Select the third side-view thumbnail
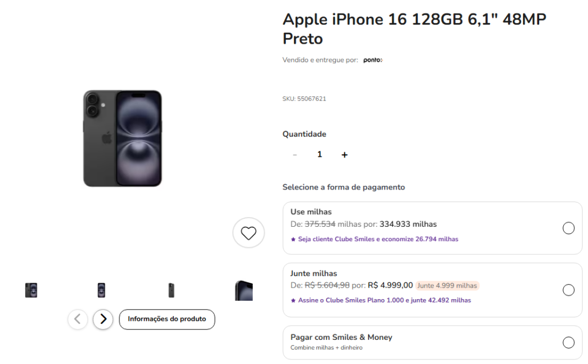The height and width of the screenshot is (364, 588). (x=171, y=290)
